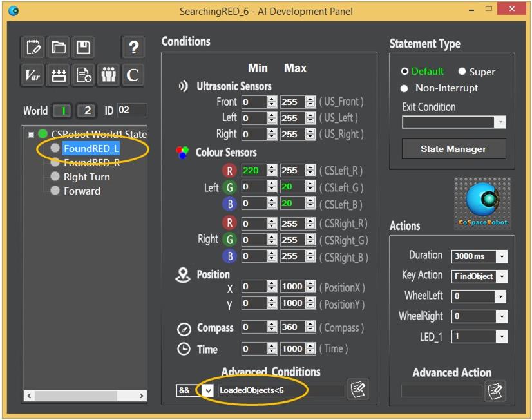This screenshot has width=532, height=420.
Task: Click the LoadedObjects<6 advanced condition field
Action: (281, 390)
